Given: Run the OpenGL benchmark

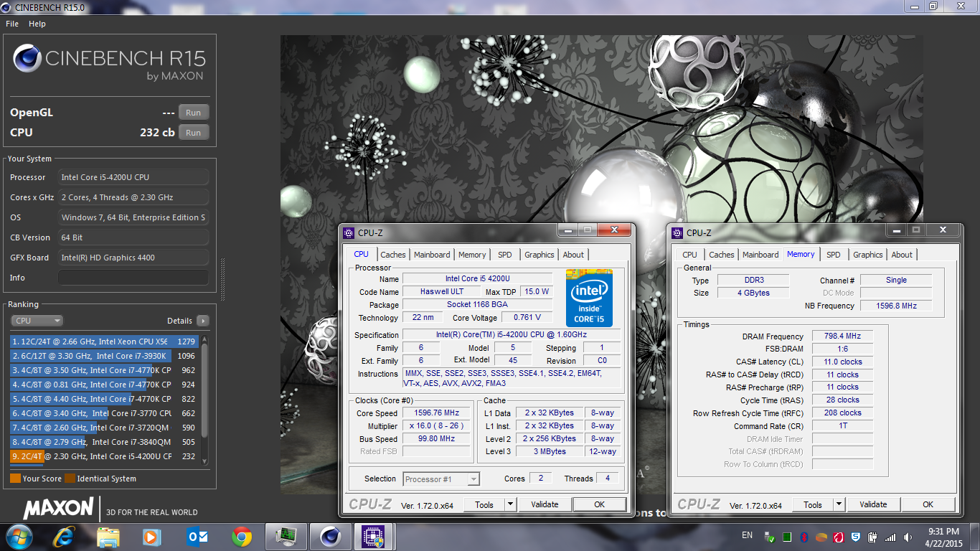Looking at the screenshot, I should pyautogui.click(x=194, y=113).
